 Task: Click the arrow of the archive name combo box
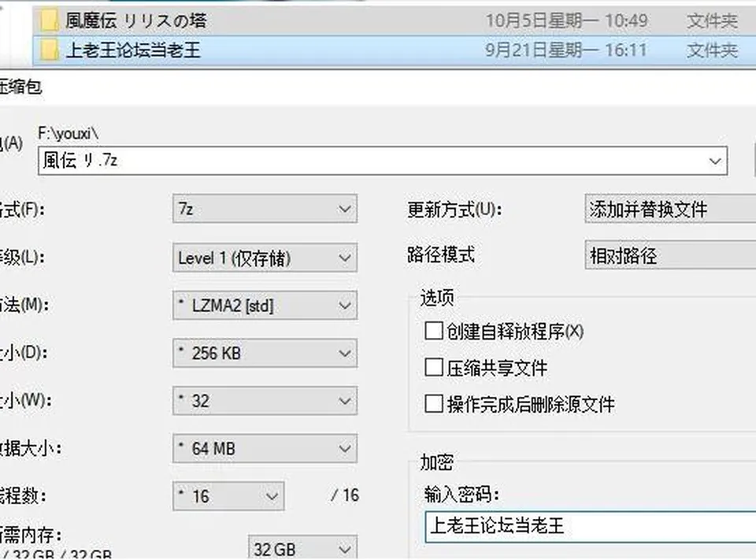tap(715, 161)
